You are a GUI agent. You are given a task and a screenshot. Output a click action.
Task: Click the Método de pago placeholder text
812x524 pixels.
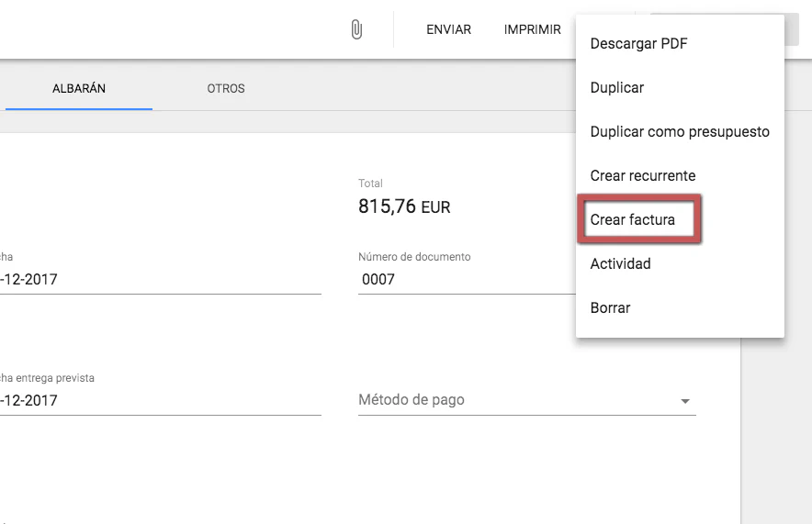(x=411, y=400)
